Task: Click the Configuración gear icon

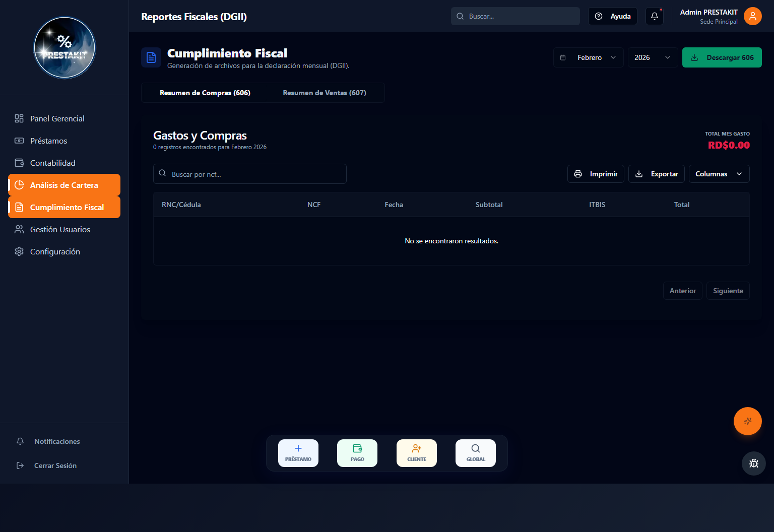Action: [19, 251]
